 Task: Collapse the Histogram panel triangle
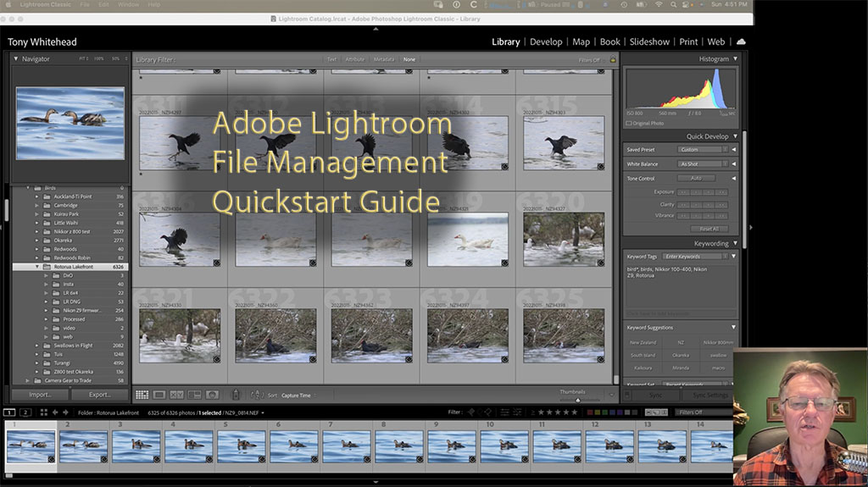click(x=735, y=58)
